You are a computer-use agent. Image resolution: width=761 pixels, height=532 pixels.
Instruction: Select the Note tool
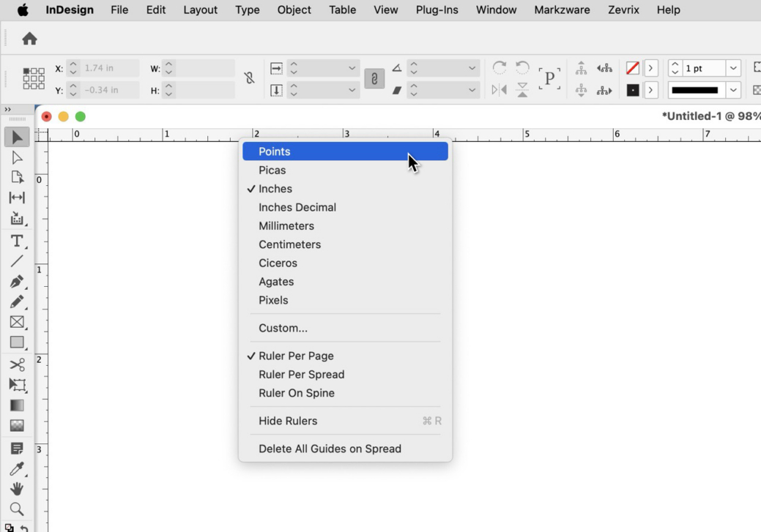point(17,449)
